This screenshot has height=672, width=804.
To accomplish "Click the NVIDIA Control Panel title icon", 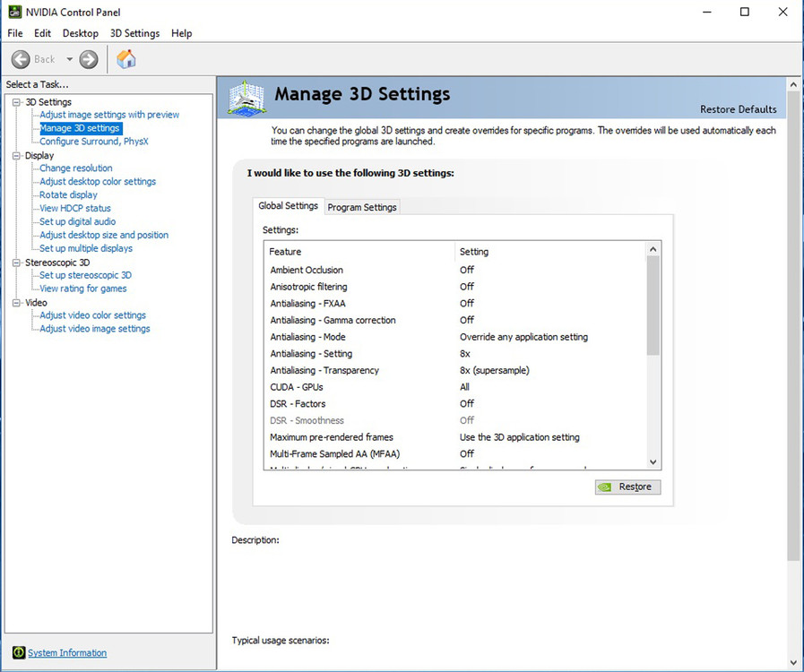I will (15, 12).
